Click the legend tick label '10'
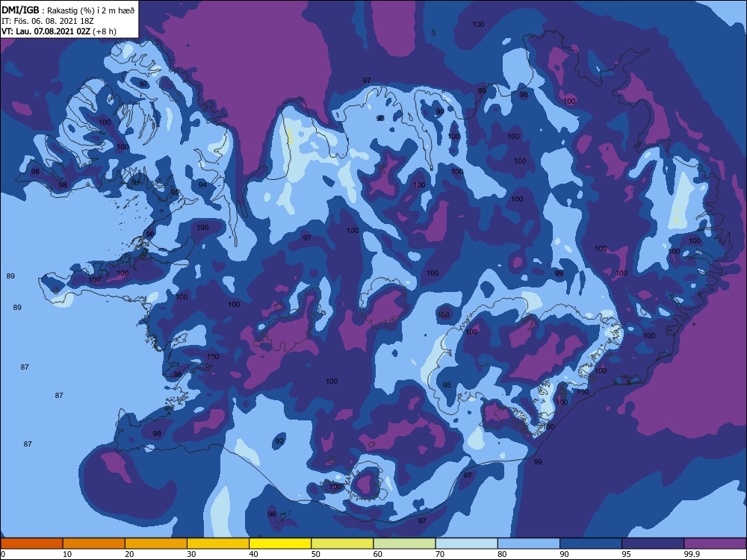 click(x=67, y=554)
